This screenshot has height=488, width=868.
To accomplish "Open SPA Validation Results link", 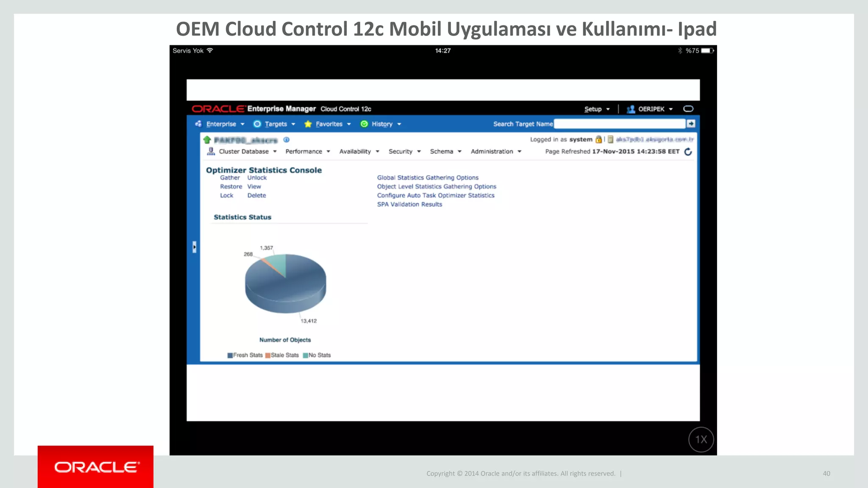I will pyautogui.click(x=409, y=204).
